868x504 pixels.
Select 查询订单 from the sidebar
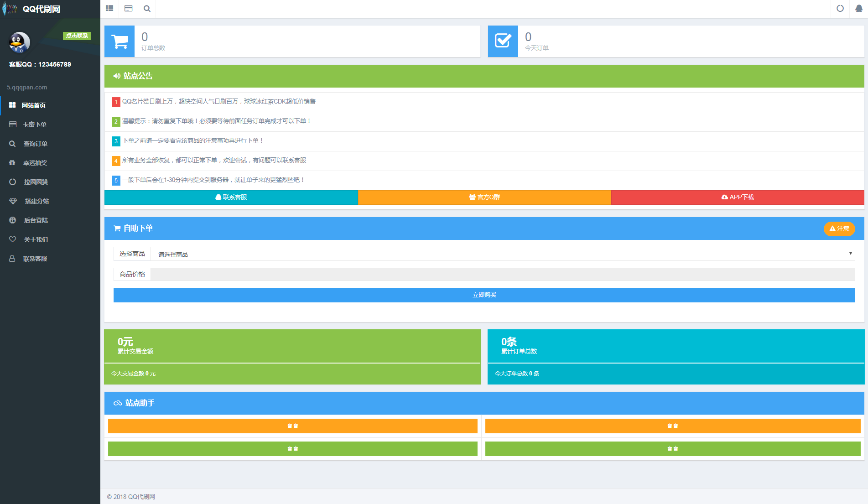(x=36, y=144)
